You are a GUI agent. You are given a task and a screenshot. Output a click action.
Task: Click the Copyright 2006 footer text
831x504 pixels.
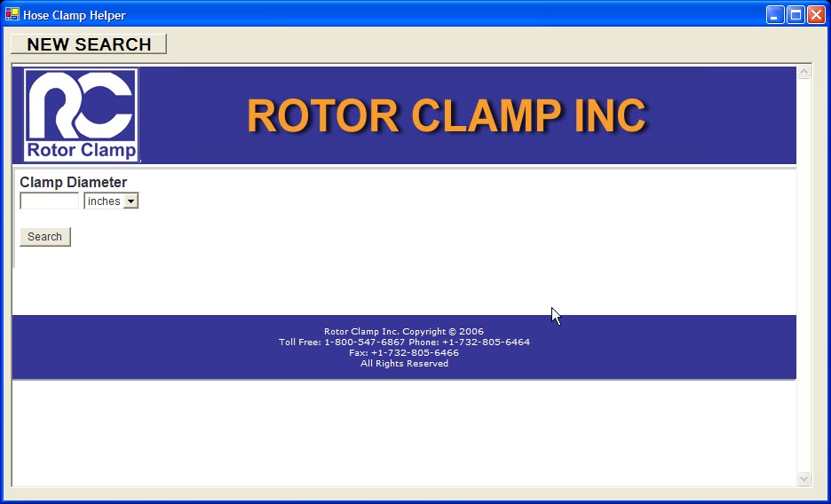(x=404, y=331)
